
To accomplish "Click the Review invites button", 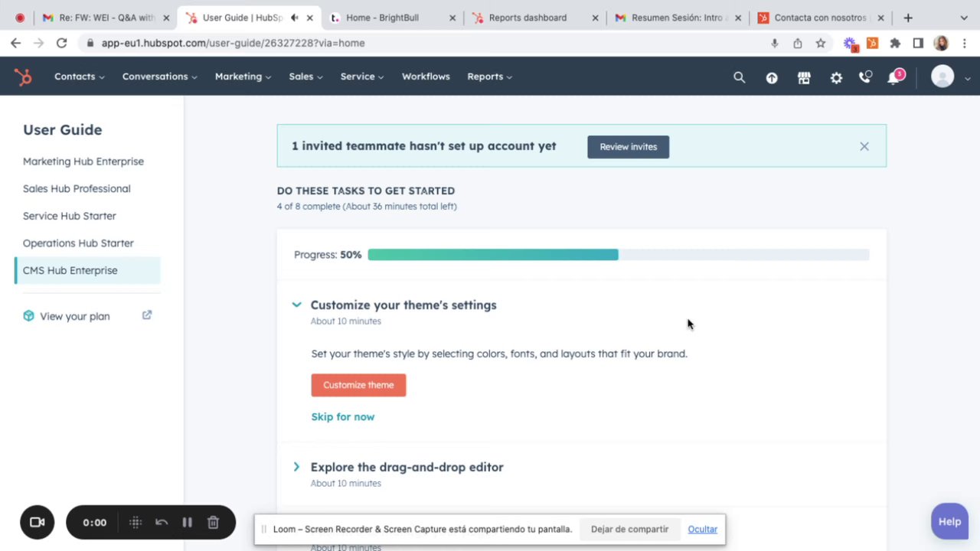I will click(629, 147).
